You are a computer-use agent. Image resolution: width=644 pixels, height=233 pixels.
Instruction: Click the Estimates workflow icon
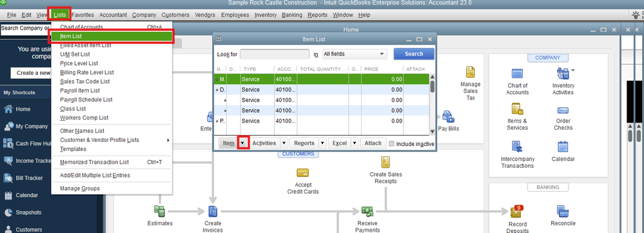[x=159, y=212]
